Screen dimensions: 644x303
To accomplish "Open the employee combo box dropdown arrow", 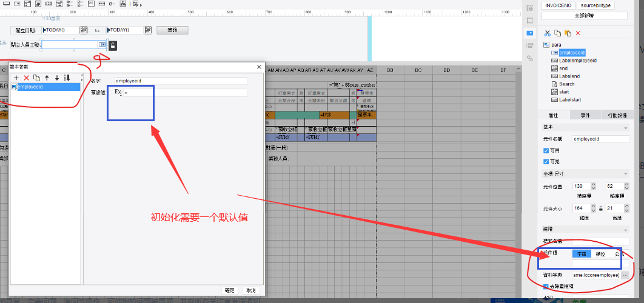I will click(x=102, y=45).
